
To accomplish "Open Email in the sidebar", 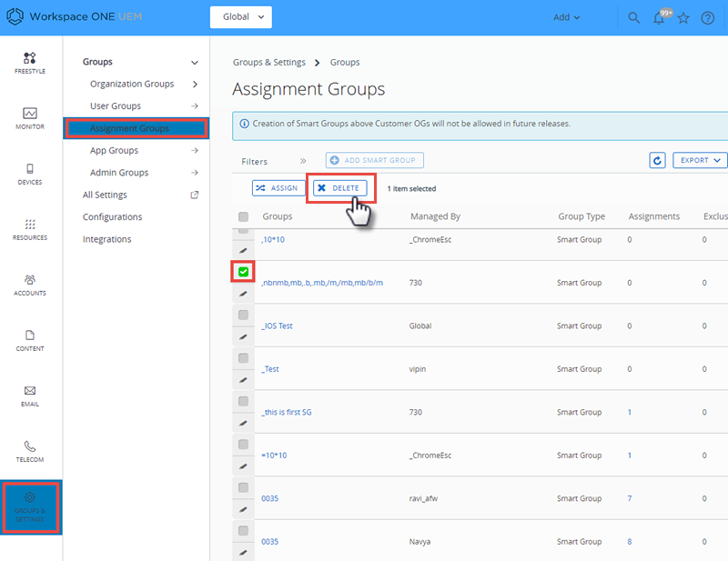I will point(30,396).
